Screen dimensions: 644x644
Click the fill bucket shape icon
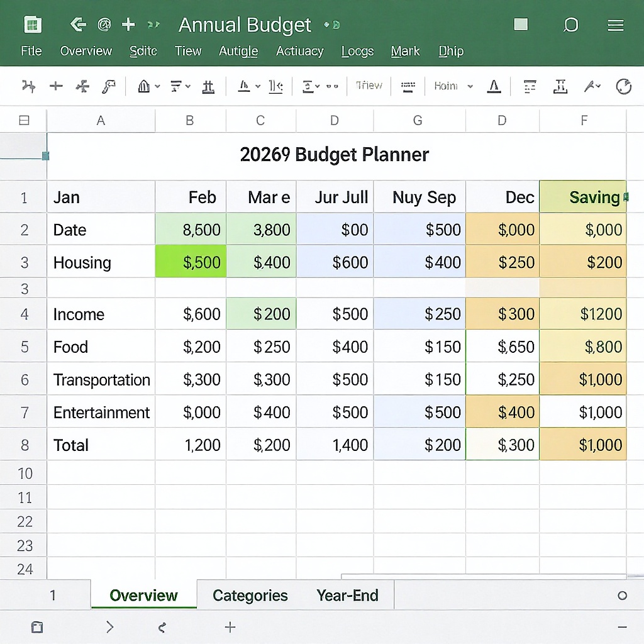tap(144, 86)
